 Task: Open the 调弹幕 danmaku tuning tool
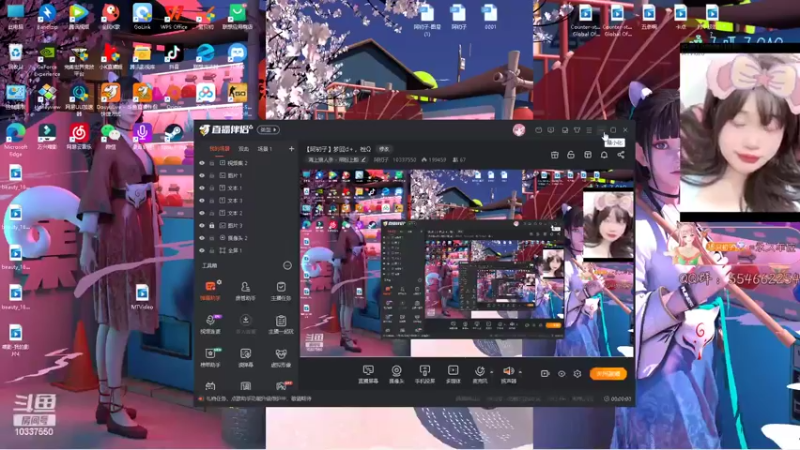[x=245, y=358]
